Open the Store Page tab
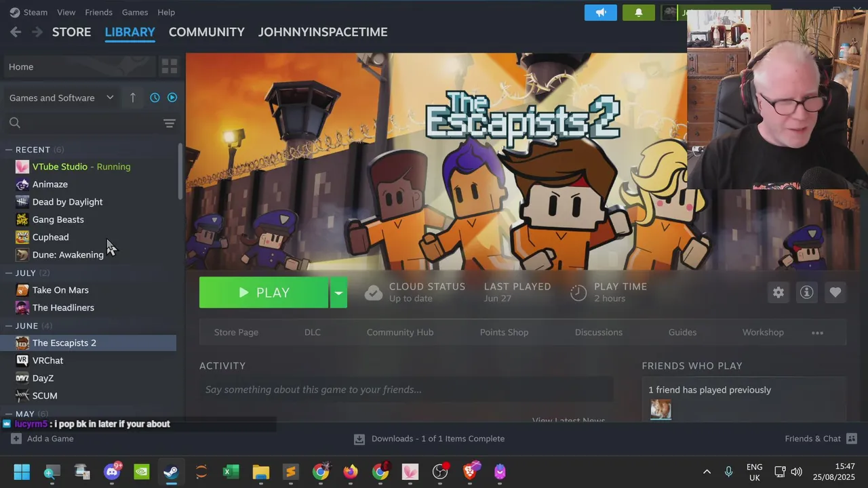Viewport: 868px width, 488px height. pos(236,332)
